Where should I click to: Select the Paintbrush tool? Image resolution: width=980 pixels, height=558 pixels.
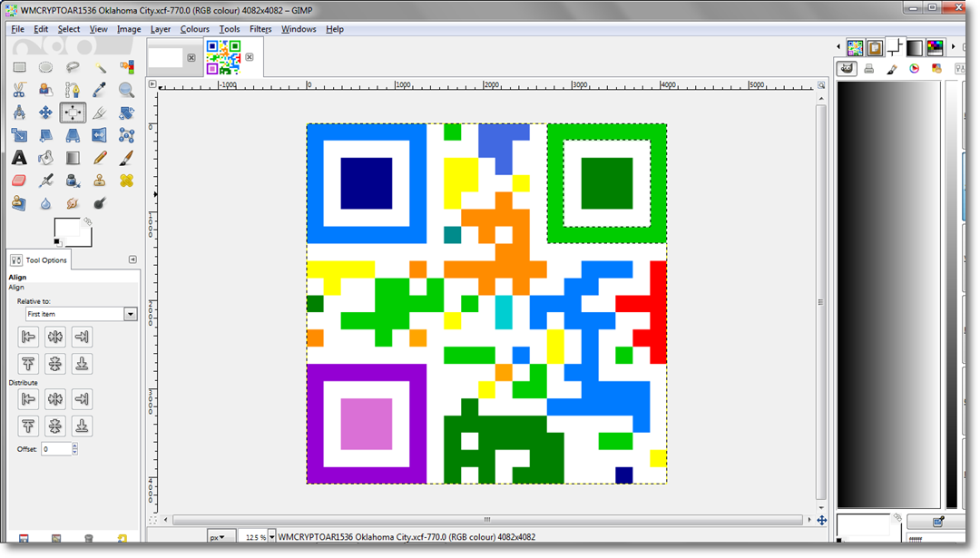pyautogui.click(x=126, y=158)
